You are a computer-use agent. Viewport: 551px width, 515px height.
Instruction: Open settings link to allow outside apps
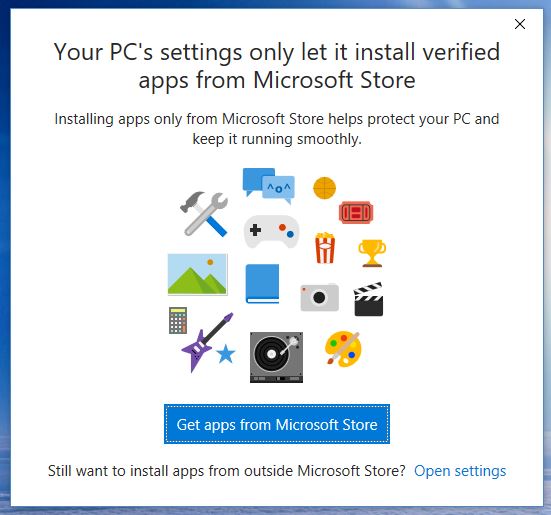pyautogui.click(x=460, y=471)
